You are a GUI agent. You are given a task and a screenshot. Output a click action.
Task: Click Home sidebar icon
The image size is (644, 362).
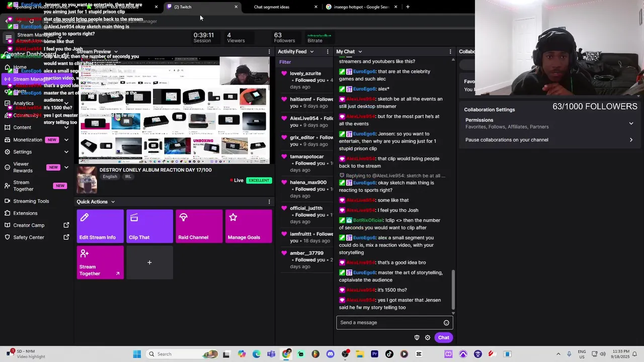pos(7,67)
